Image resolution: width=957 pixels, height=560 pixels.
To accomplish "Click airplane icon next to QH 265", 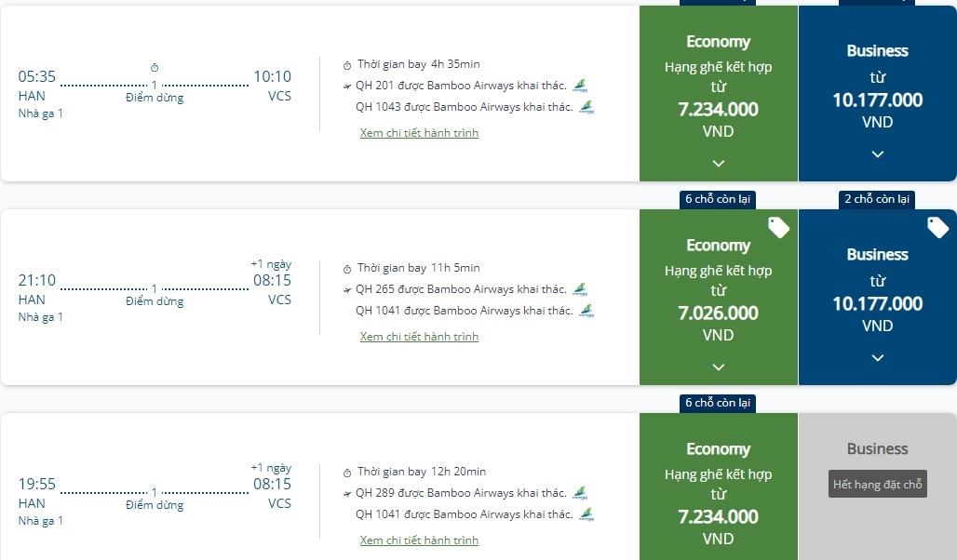I will (x=347, y=289).
